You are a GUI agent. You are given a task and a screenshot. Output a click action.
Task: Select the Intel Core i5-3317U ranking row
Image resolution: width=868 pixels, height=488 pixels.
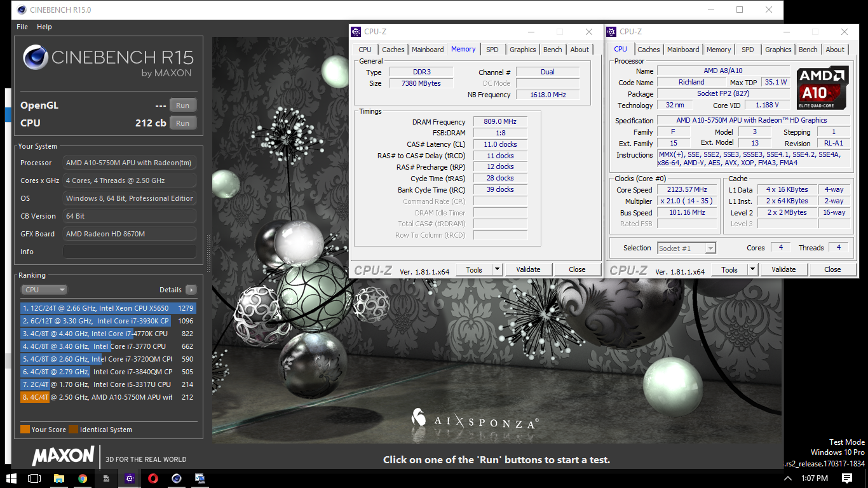(108, 384)
